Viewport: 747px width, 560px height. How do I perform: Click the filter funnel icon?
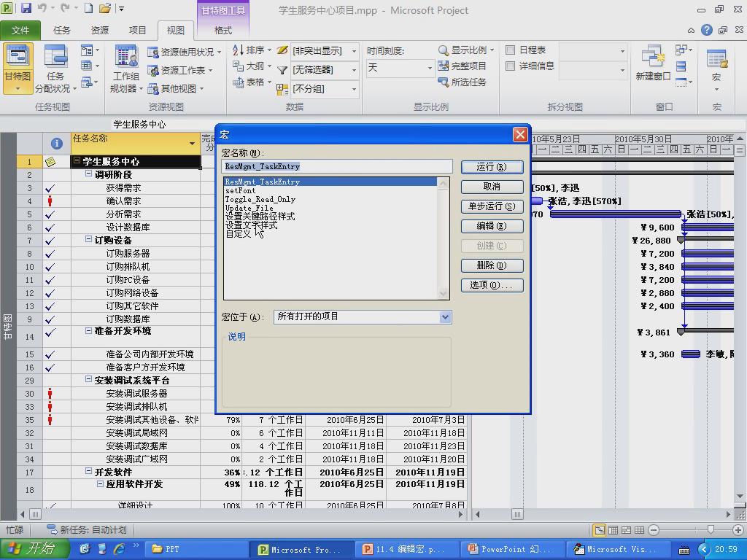(282, 70)
